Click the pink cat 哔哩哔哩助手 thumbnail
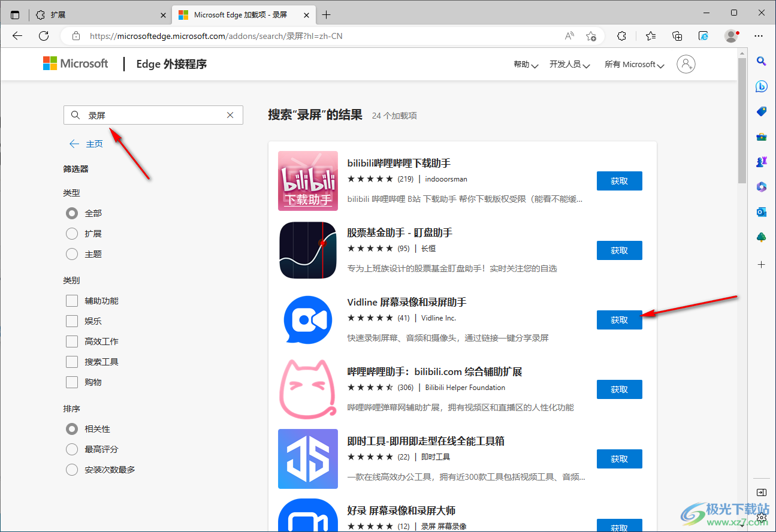Viewport: 776px width, 532px height. click(x=308, y=389)
